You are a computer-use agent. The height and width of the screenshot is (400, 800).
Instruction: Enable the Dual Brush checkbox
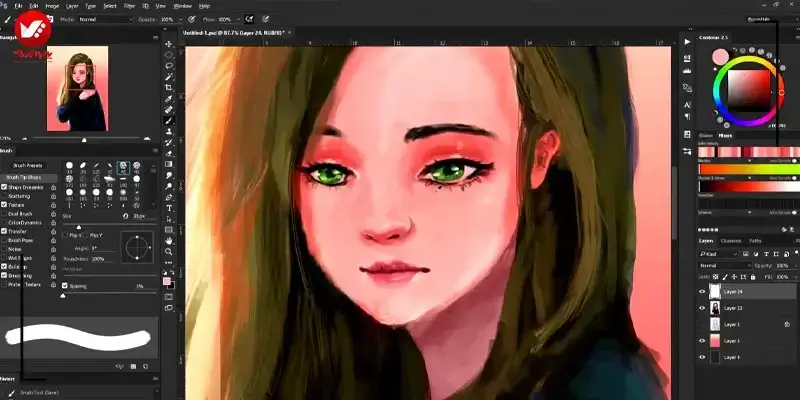pos(4,214)
